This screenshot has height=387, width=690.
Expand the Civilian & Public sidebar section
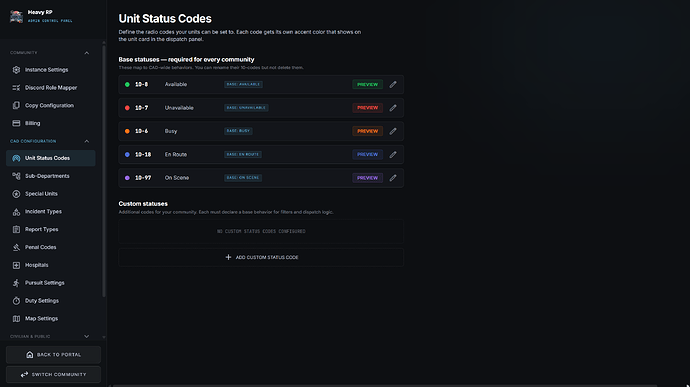pos(87,336)
